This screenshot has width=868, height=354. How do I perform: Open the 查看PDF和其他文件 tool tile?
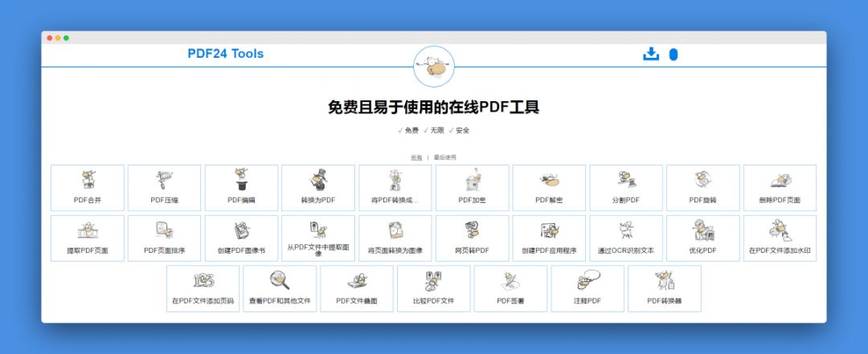point(280,289)
